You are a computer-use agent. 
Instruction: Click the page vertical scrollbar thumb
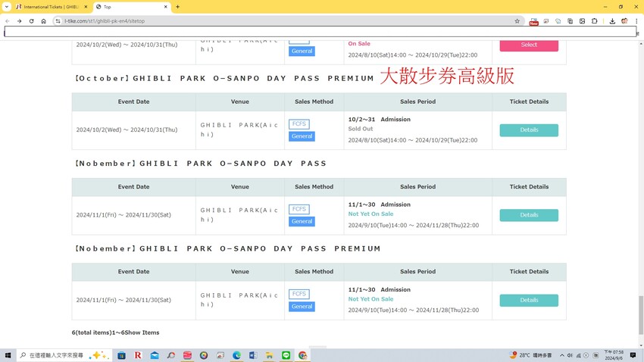(641, 315)
